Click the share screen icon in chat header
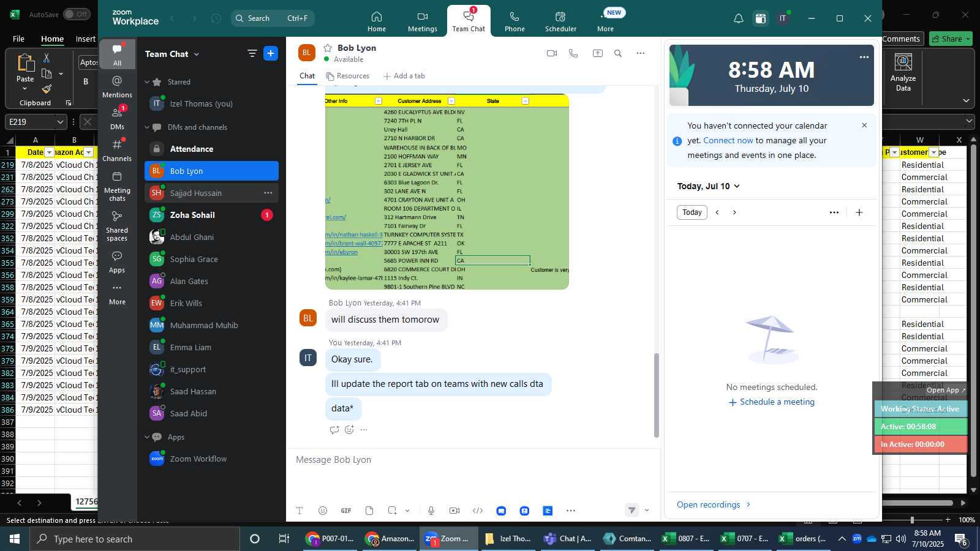The height and width of the screenshot is (551, 980). [597, 53]
